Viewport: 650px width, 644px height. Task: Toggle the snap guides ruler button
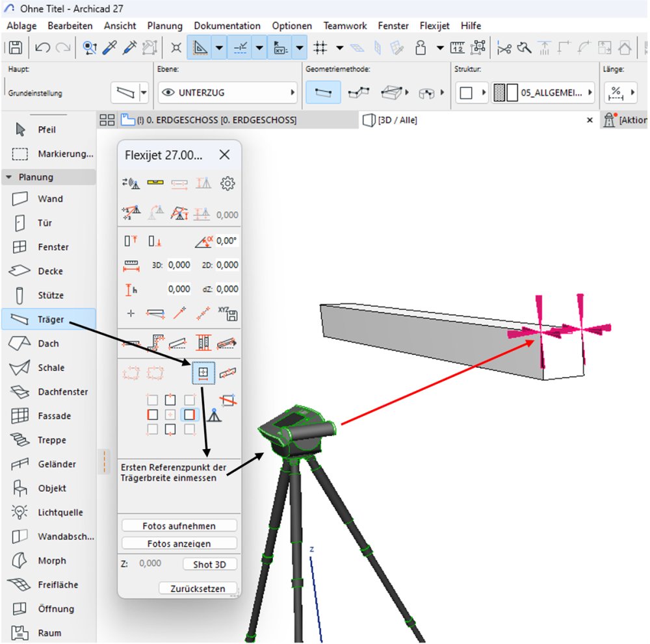(x=240, y=47)
